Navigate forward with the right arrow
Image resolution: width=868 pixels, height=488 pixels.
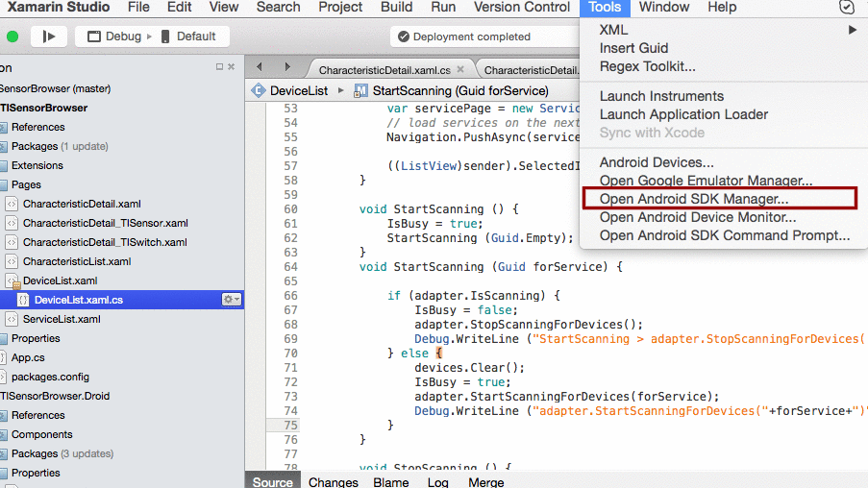(287, 67)
